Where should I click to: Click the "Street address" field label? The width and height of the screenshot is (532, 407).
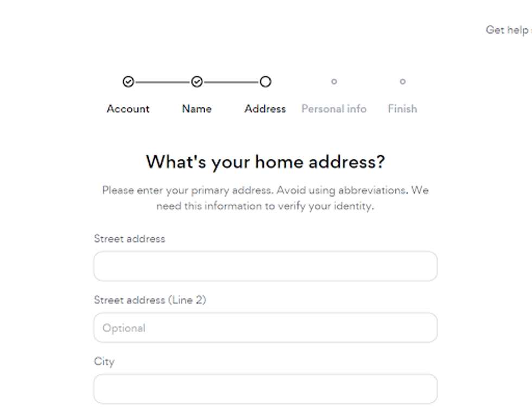(129, 239)
